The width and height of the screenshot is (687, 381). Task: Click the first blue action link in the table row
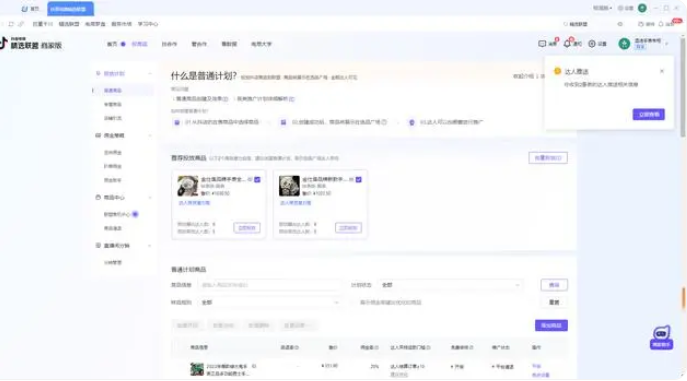click(x=536, y=366)
